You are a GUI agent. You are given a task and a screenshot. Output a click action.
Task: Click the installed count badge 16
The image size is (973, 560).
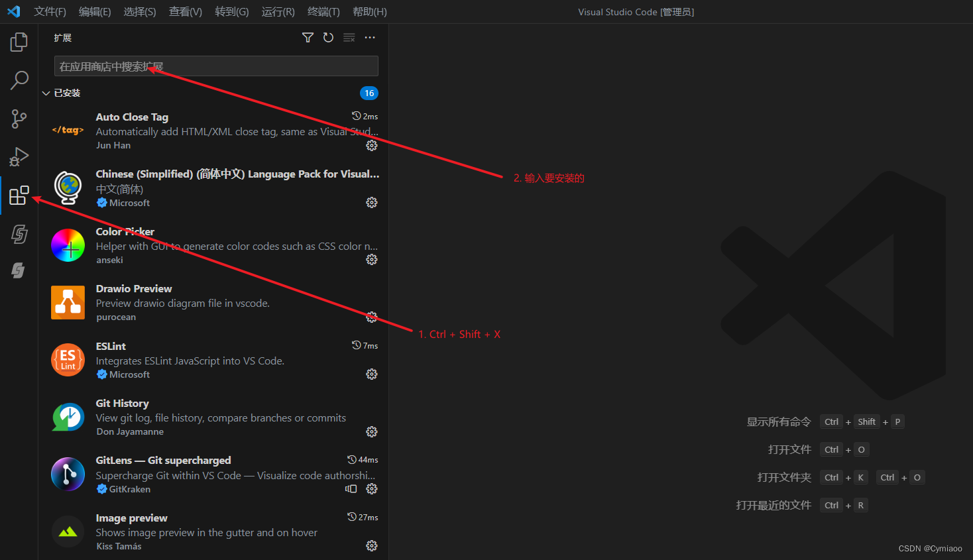coord(369,93)
